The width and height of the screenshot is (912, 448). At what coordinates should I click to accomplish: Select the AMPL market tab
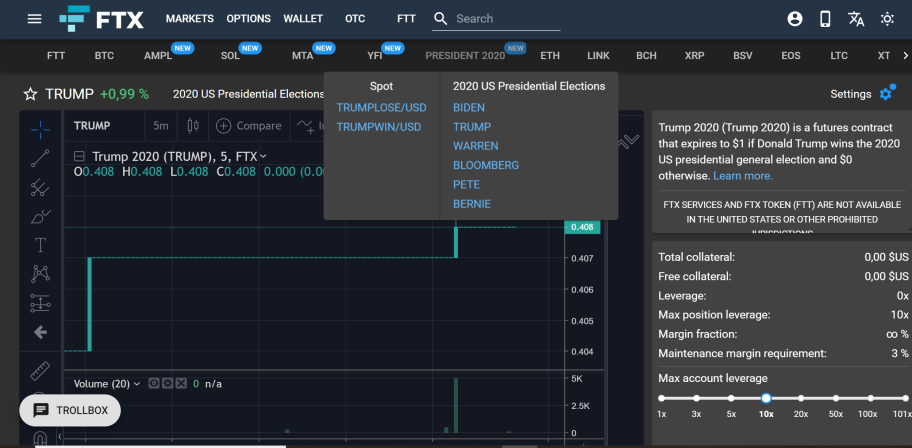coord(158,56)
